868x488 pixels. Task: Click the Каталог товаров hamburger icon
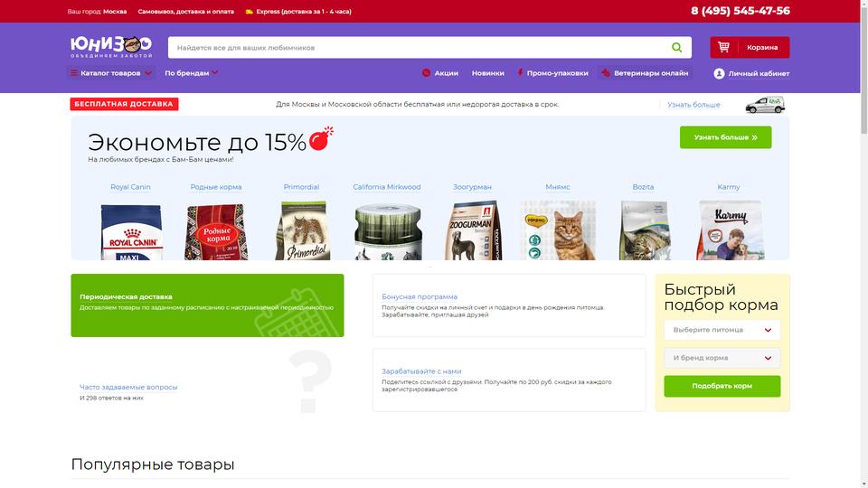[73, 73]
